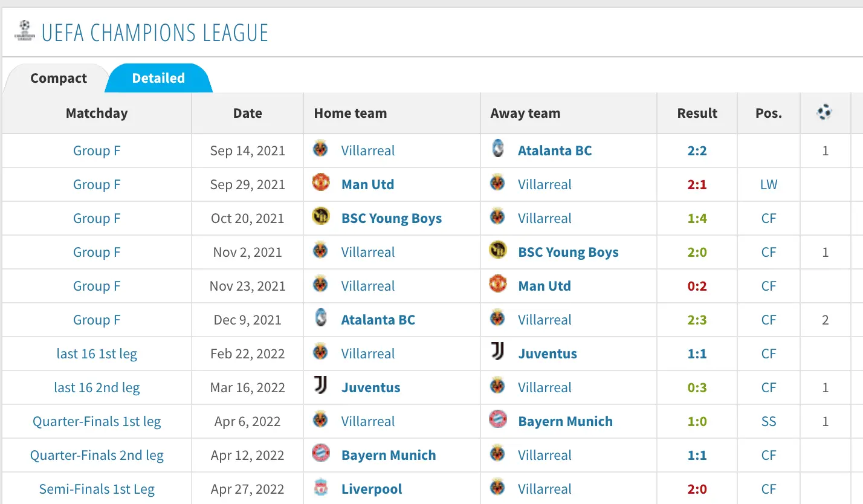Click Juventus crest in Feb 22 row

[498, 352]
